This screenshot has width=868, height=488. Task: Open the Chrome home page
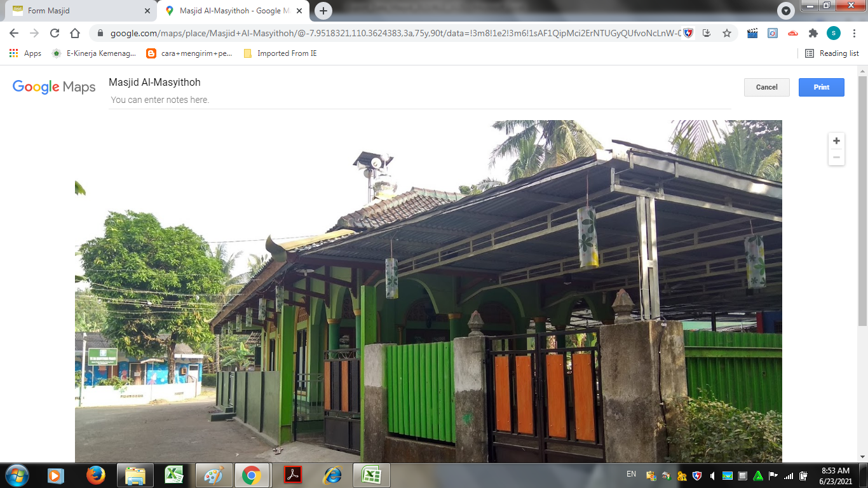click(75, 33)
